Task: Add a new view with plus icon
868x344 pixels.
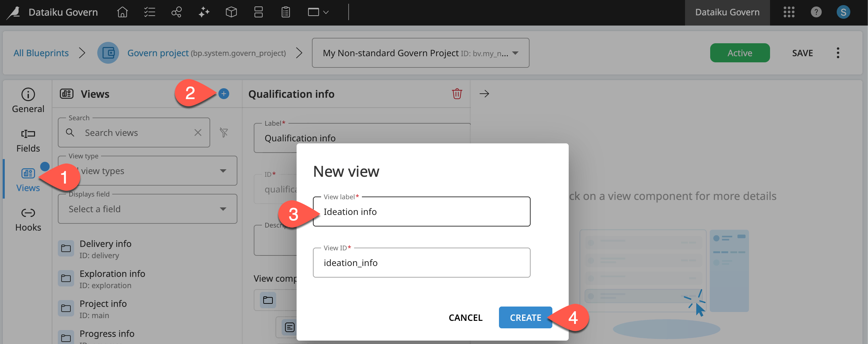Action: click(224, 94)
